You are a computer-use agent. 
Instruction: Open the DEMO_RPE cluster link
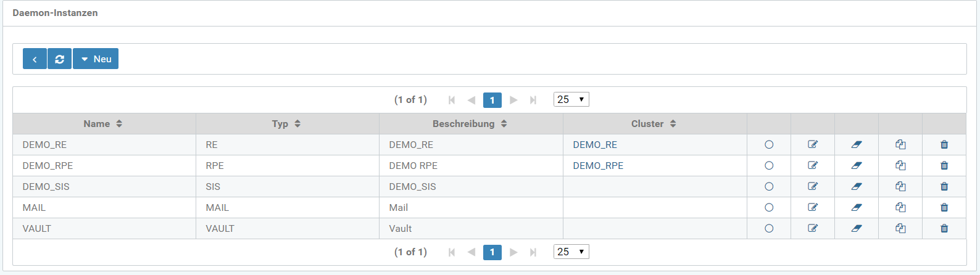coord(598,166)
